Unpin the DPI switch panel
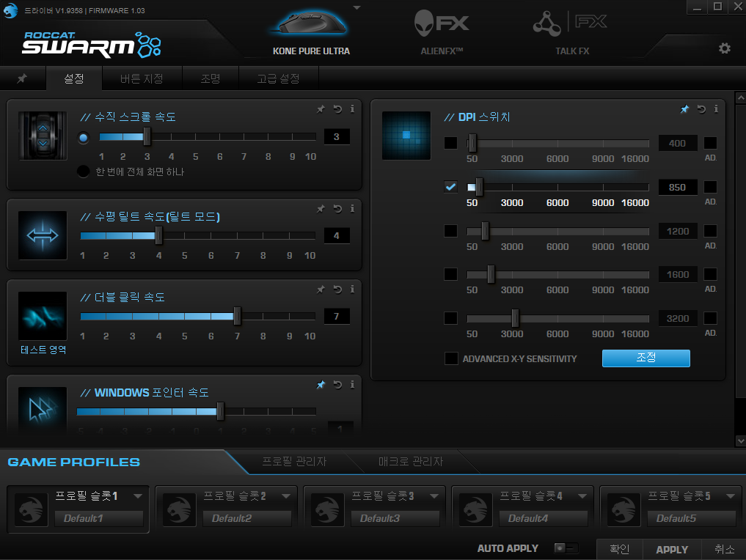The width and height of the screenshot is (746, 560). click(x=684, y=109)
